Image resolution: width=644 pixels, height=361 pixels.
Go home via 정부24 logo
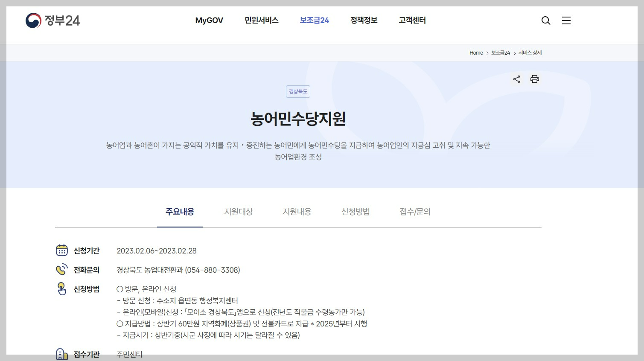[x=52, y=20]
